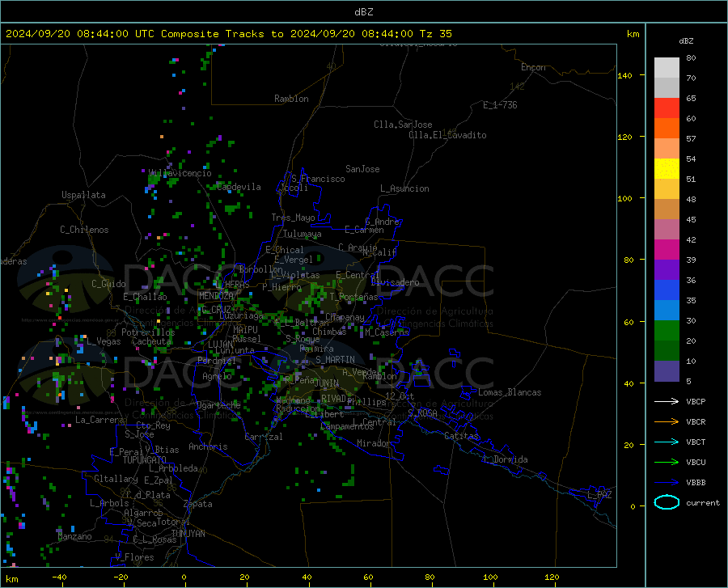The height and width of the screenshot is (588, 728).
Task: Select the -40 tick on horizontal axis
Action: [59, 577]
